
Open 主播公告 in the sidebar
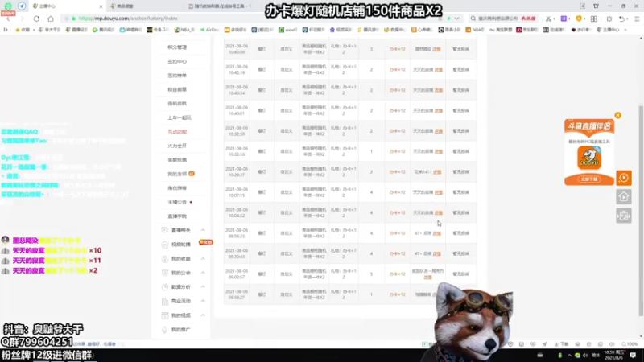tap(177, 202)
